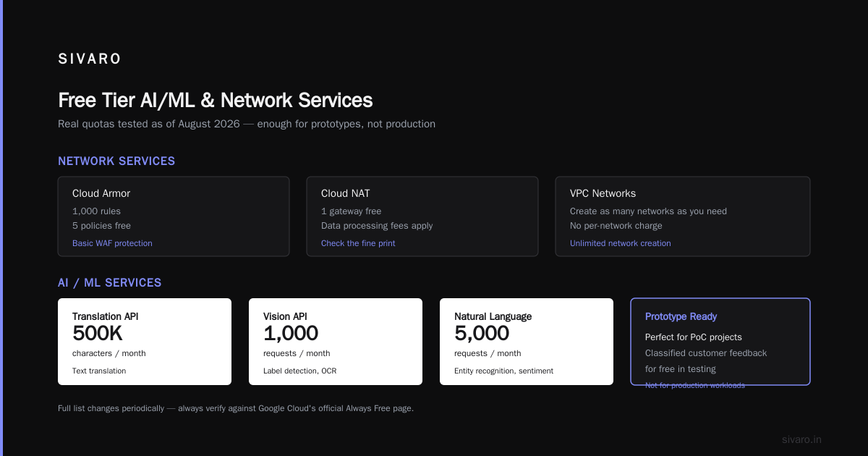Click 'Create as many networks as you need'
The height and width of the screenshot is (456, 868).
point(648,211)
